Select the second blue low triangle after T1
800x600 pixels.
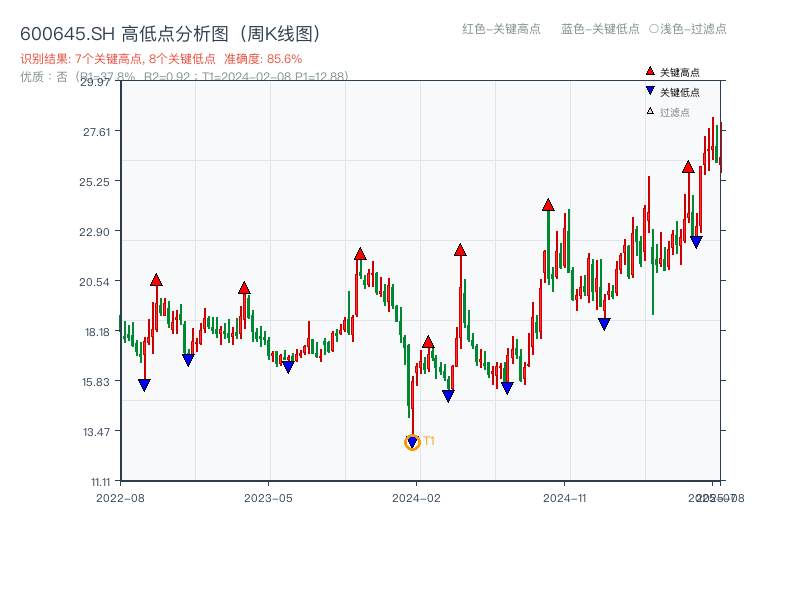tap(507, 388)
